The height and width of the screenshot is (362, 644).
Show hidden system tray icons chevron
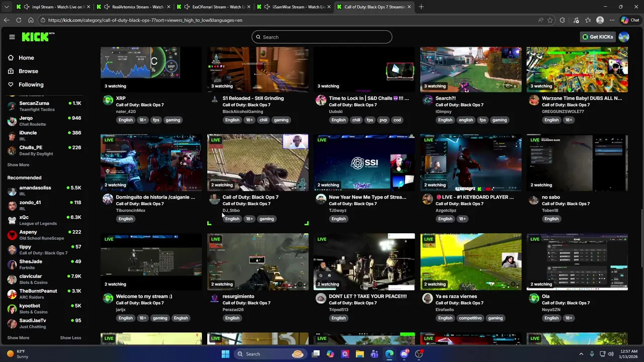click(x=581, y=354)
